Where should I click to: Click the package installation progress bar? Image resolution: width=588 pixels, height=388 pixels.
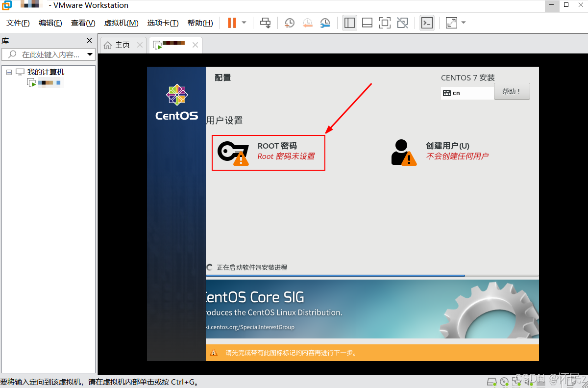pos(372,276)
